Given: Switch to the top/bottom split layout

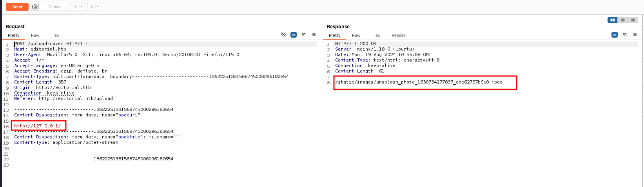Looking at the screenshot, I should 622,20.
